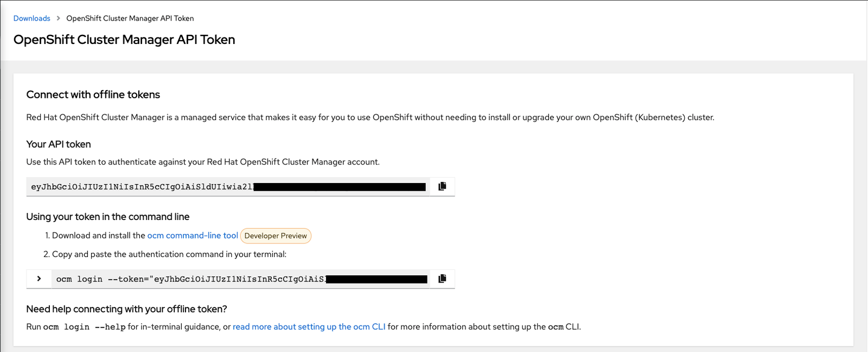Click the 'Using your token in the command line' heading
The height and width of the screenshot is (352, 868).
pos(108,217)
